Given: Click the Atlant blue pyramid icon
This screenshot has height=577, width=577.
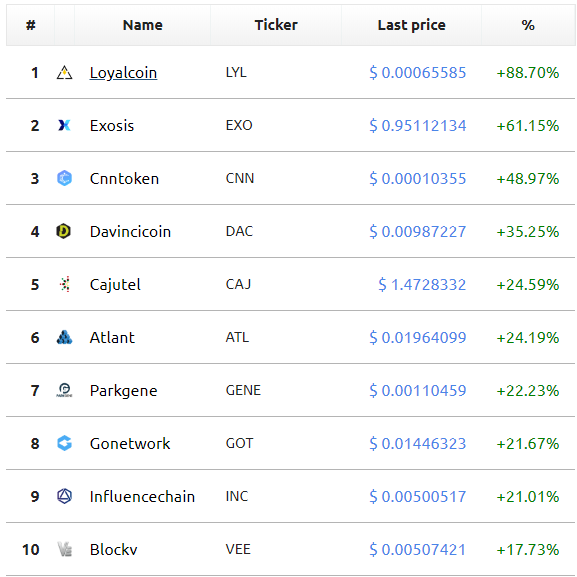Looking at the screenshot, I should (x=64, y=337).
